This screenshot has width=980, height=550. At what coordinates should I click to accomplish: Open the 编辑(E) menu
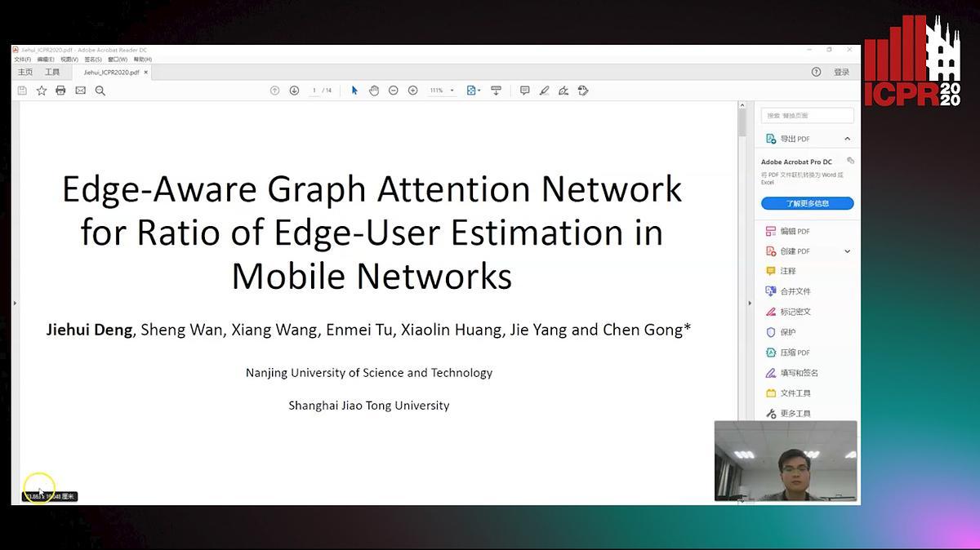[x=46, y=60]
